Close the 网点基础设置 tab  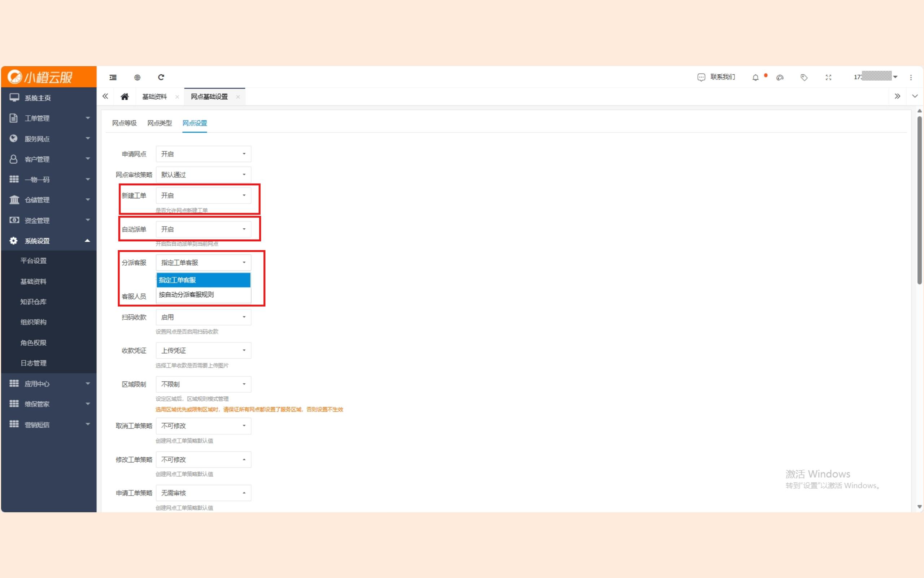(x=238, y=97)
